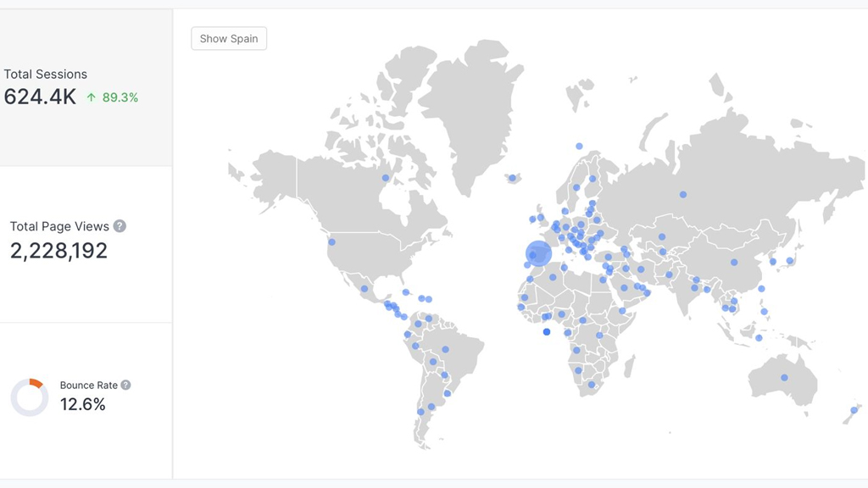Screen dimensions: 868x488
Task: Open help icon beside Bounce Rate
Action: tap(125, 385)
